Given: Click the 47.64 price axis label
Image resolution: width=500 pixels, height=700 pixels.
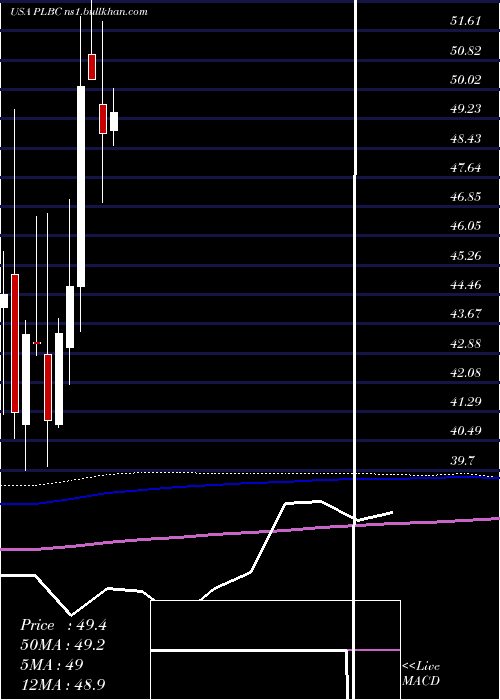Looking at the screenshot, I should [466, 168].
